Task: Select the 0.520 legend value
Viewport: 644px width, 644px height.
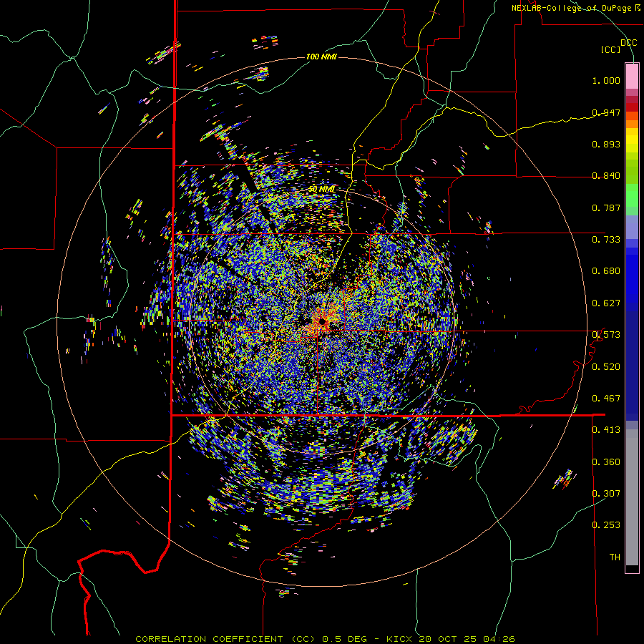Action: pyautogui.click(x=606, y=367)
